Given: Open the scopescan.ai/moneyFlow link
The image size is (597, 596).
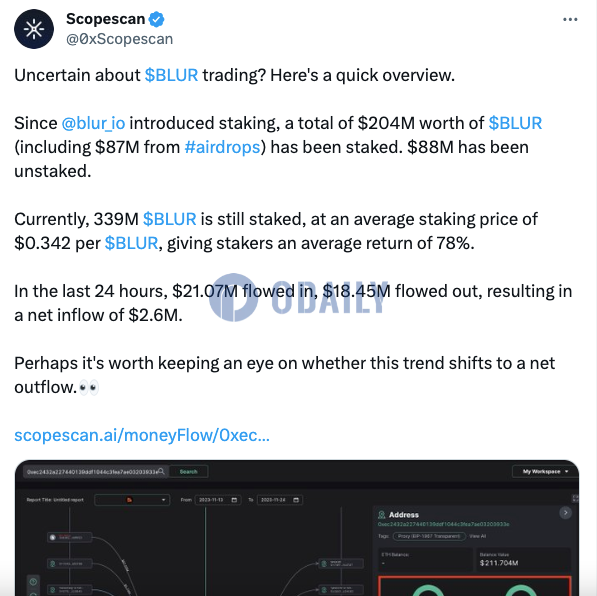Looking at the screenshot, I should [142, 435].
